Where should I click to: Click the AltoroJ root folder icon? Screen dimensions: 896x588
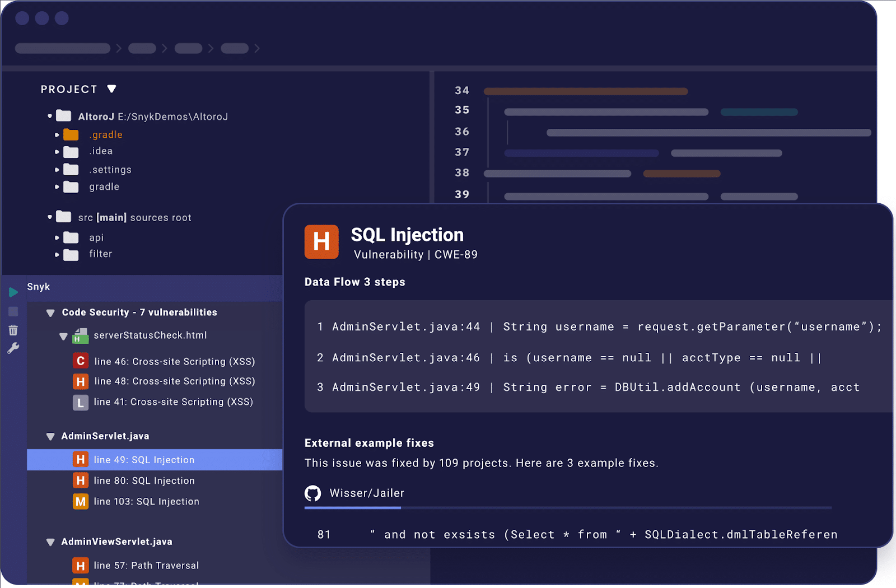coord(64,116)
